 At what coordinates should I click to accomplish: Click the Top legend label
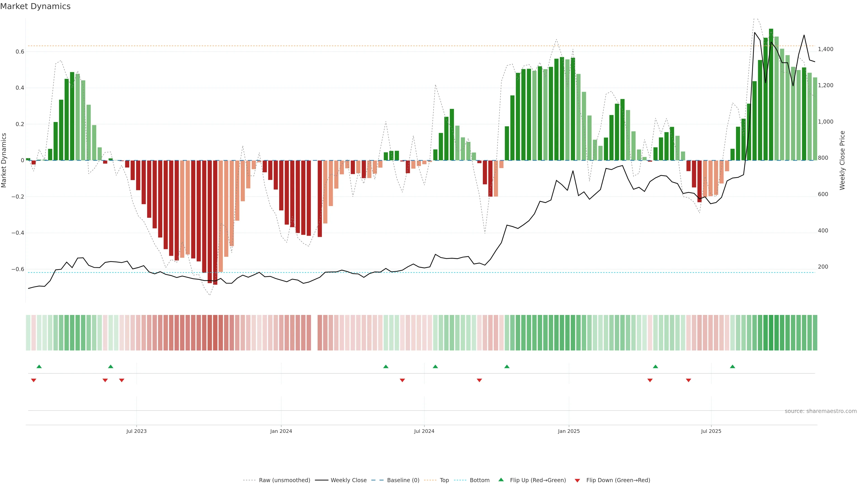[x=444, y=480]
